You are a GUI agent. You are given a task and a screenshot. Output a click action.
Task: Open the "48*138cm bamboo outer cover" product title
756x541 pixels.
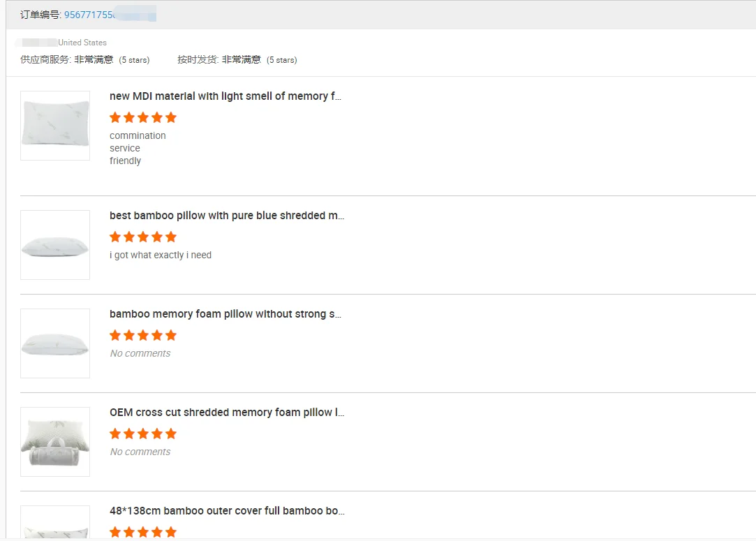point(227,511)
